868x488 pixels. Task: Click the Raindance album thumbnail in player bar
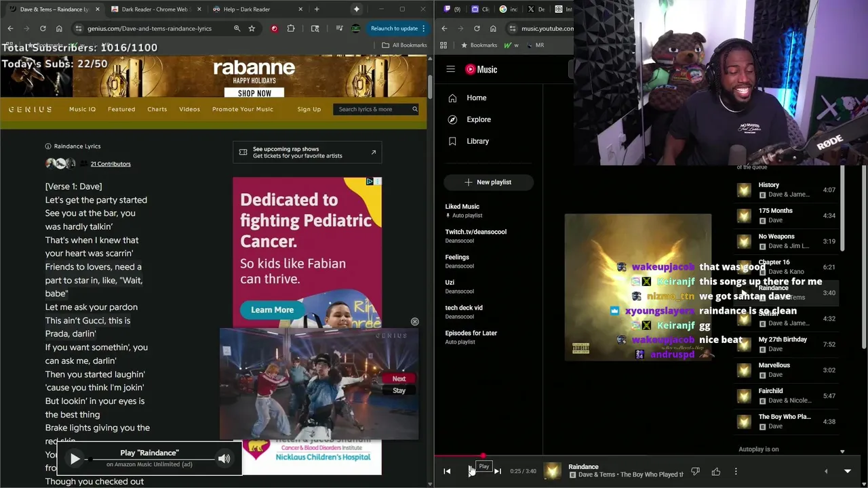(x=553, y=471)
